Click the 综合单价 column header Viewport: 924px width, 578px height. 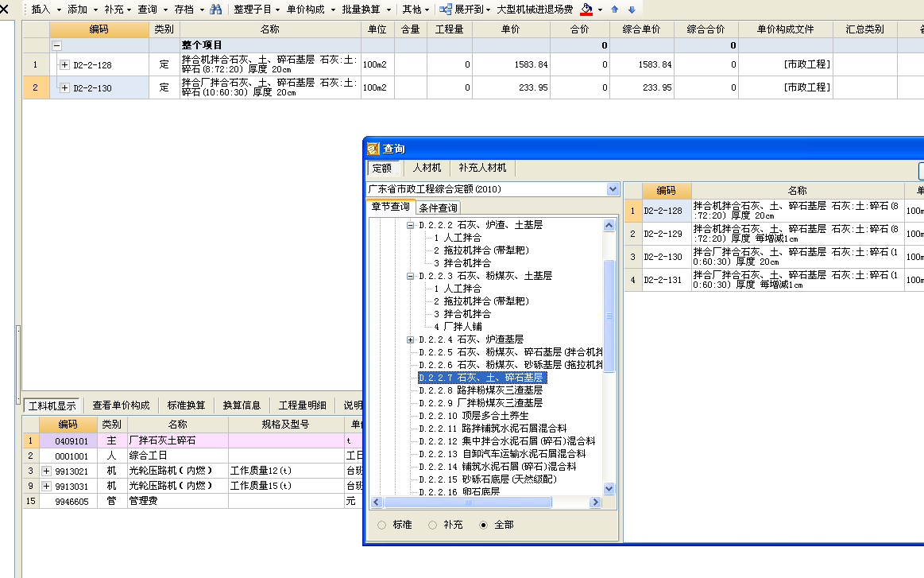coord(642,29)
